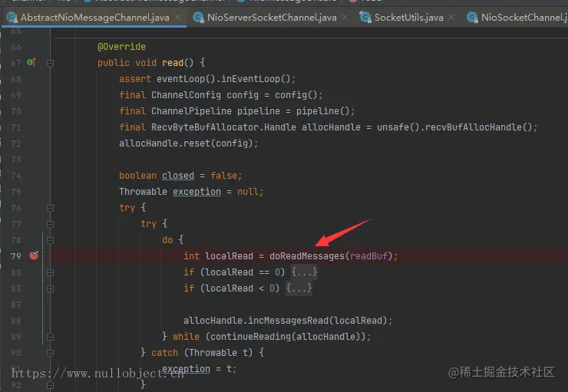
Task: Open the NioServerSocketChannel.java tab
Action: (x=272, y=18)
